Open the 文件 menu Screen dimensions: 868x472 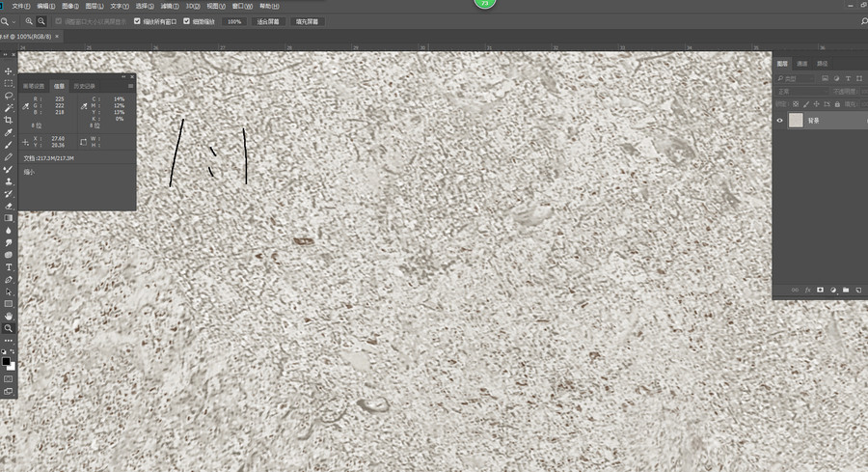pyautogui.click(x=21, y=6)
